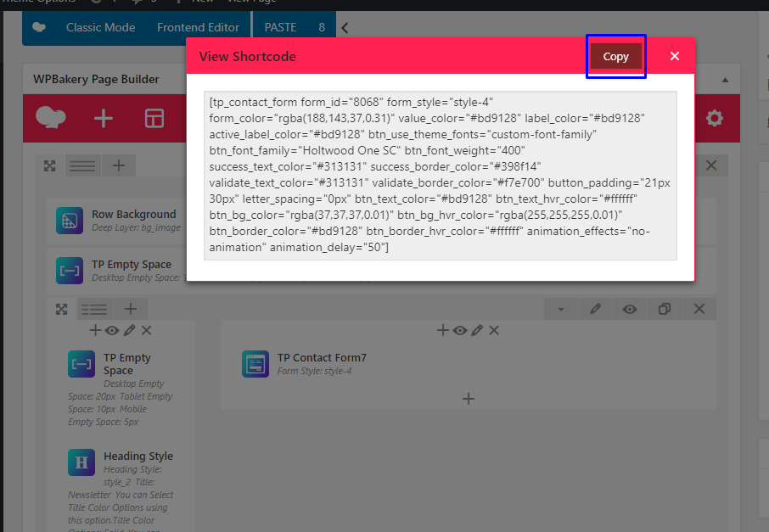Prepend an element to the left column
The width and height of the screenshot is (769, 532).
point(95,330)
